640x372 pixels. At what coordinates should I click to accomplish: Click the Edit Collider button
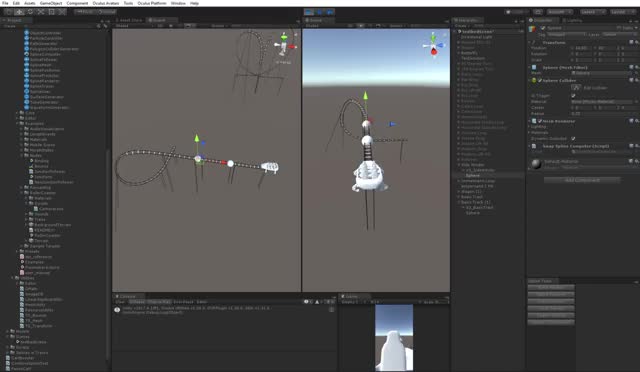point(576,88)
